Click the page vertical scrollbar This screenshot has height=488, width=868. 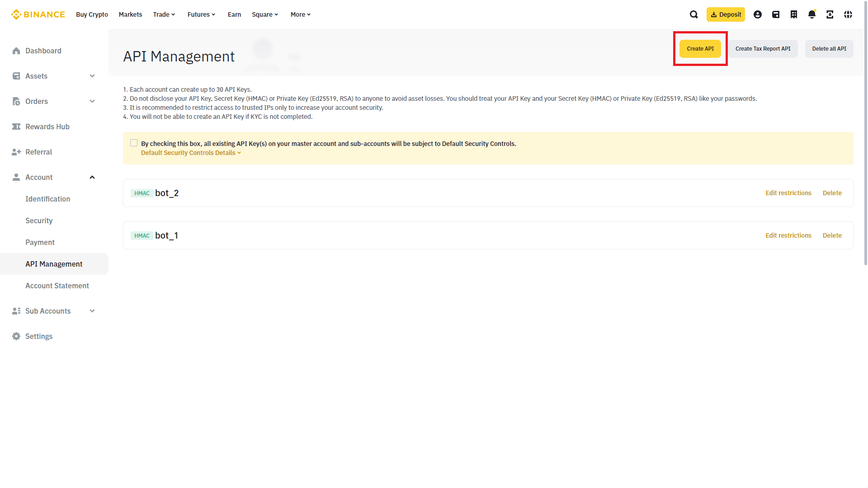(865, 133)
